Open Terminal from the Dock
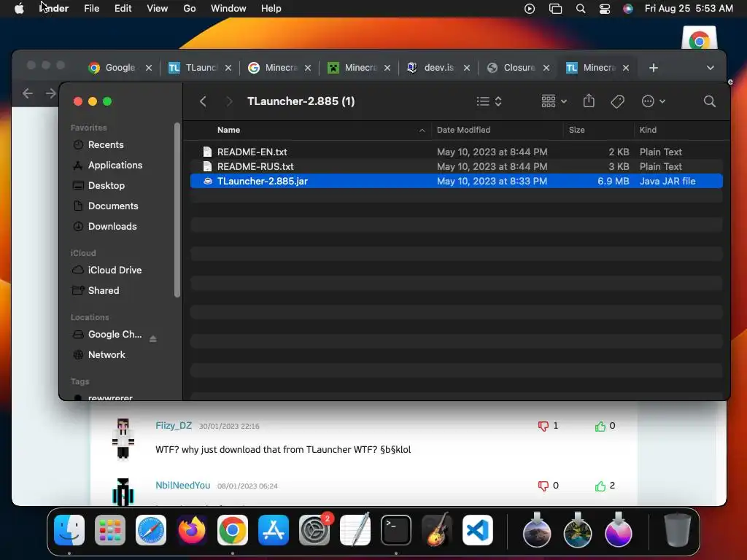The width and height of the screenshot is (747, 560). [396, 530]
